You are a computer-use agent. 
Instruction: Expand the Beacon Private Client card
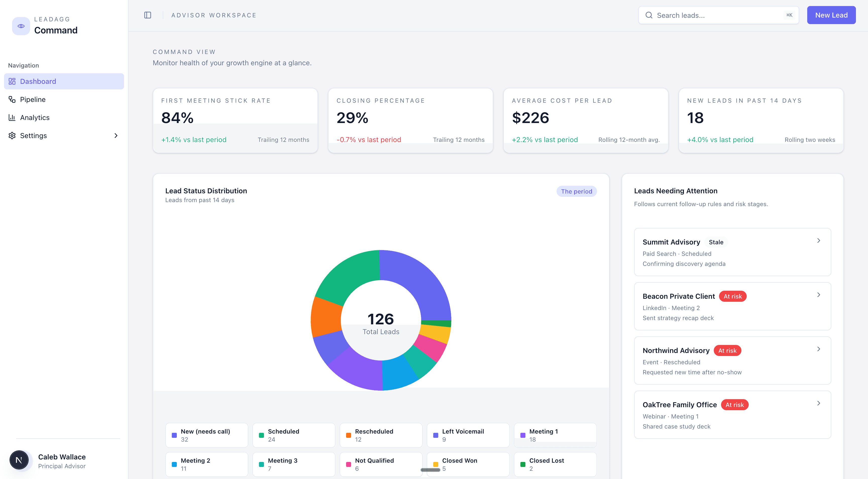[x=819, y=294]
